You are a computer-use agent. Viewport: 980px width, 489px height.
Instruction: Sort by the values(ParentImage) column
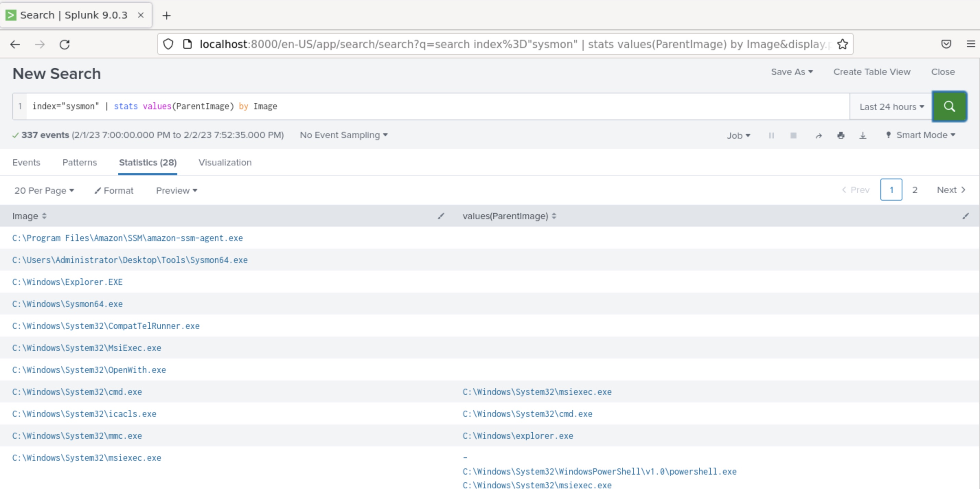click(x=510, y=216)
